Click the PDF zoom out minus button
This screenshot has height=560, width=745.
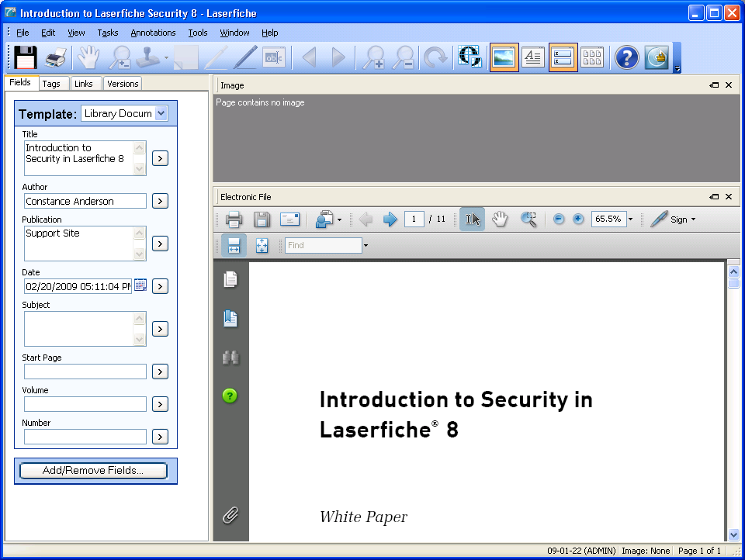click(559, 219)
